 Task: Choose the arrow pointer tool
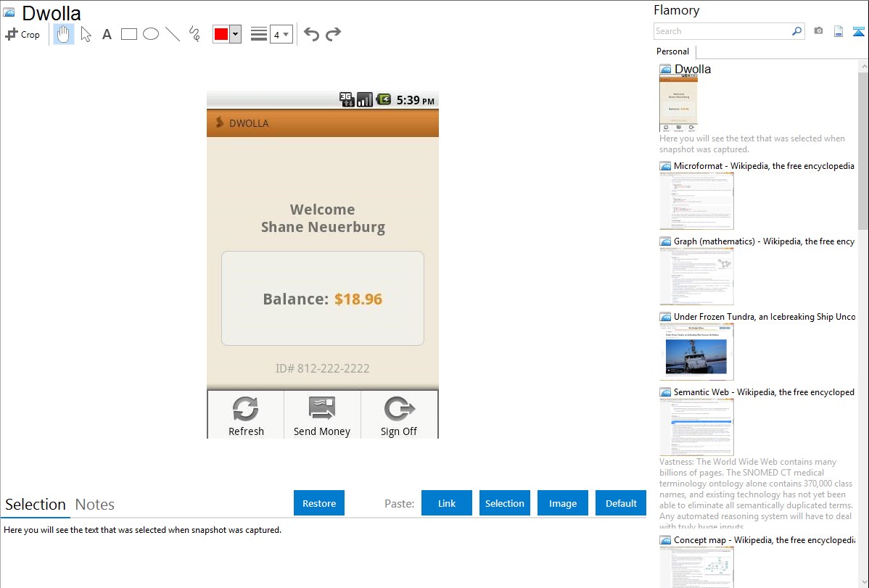pos(86,34)
